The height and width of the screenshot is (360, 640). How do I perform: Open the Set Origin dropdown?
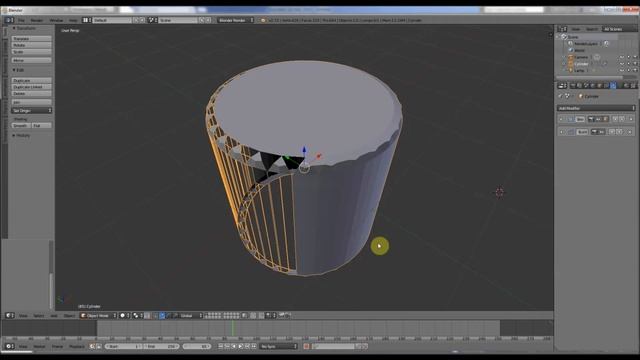(32, 111)
